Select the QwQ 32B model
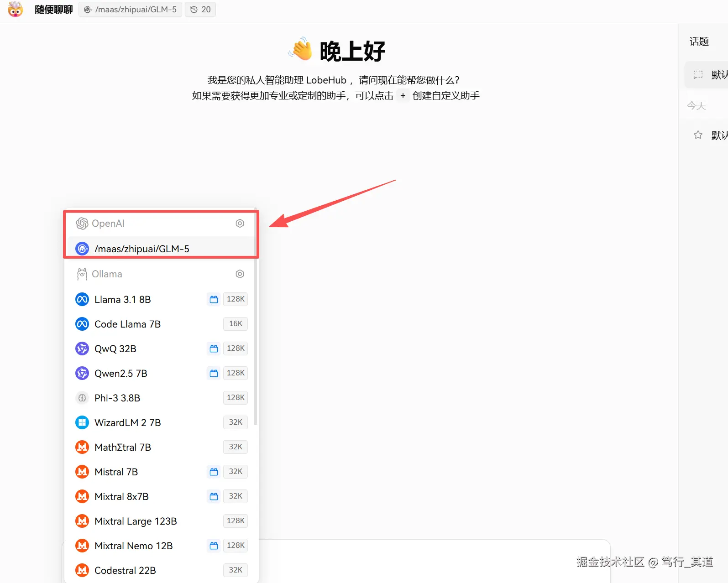Image resolution: width=728 pixels, height=583 pixels. tap(161, 349)
